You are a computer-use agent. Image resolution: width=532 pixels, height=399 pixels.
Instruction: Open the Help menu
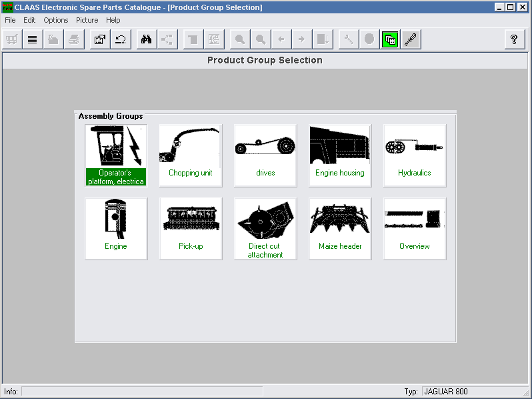click(x=113, y=21)
